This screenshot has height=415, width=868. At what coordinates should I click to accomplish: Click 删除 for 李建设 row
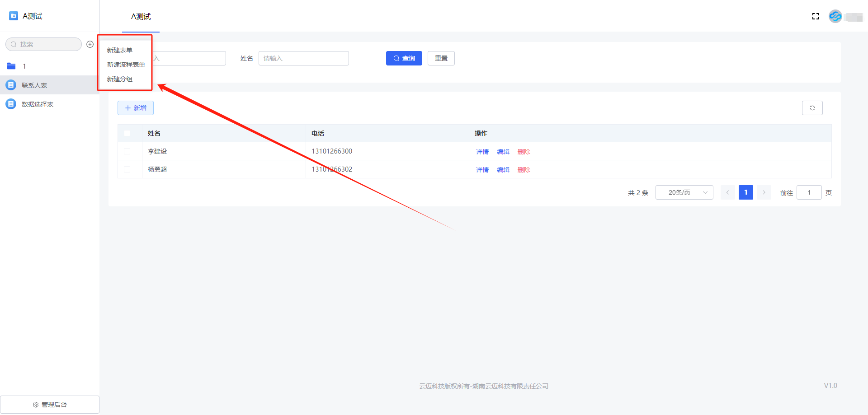[x=524, y=152]
